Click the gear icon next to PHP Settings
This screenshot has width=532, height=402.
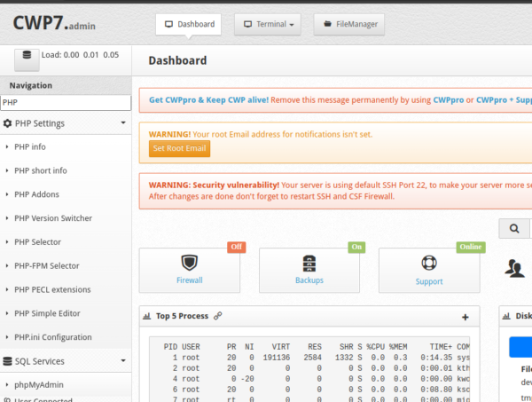click(x=7, y=123)
